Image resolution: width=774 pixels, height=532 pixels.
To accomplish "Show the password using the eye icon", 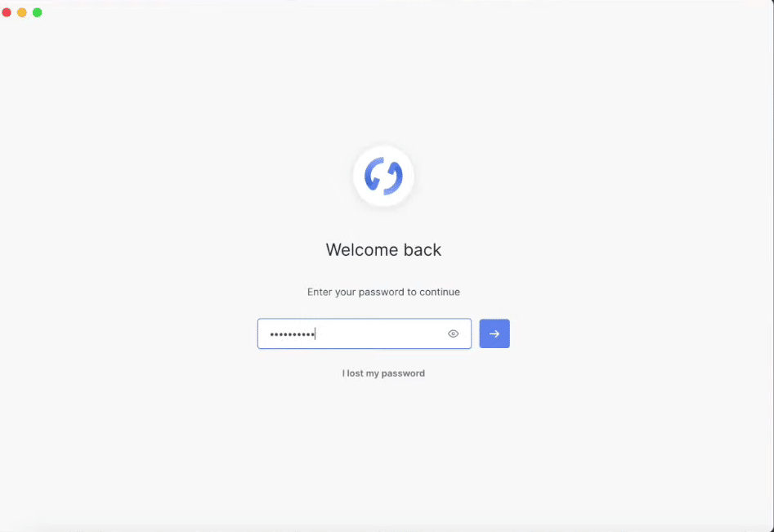I will pos(453,333).
